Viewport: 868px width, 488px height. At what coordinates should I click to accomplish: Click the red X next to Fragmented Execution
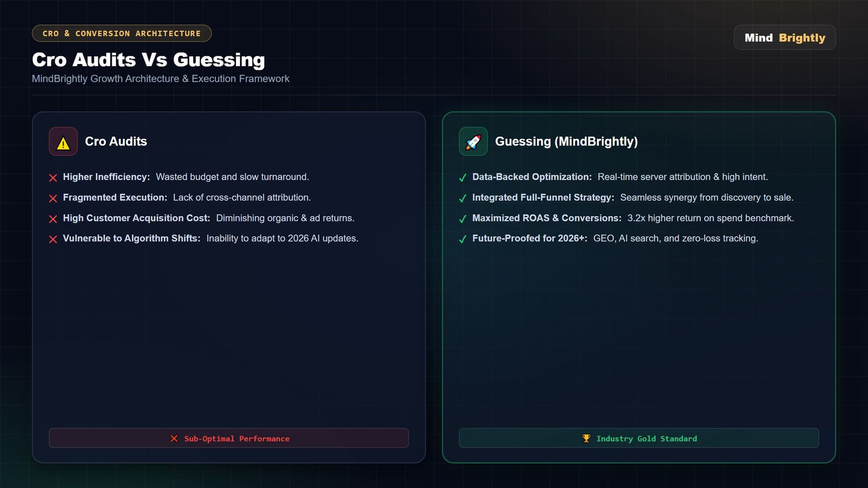(x=53, y=198)
